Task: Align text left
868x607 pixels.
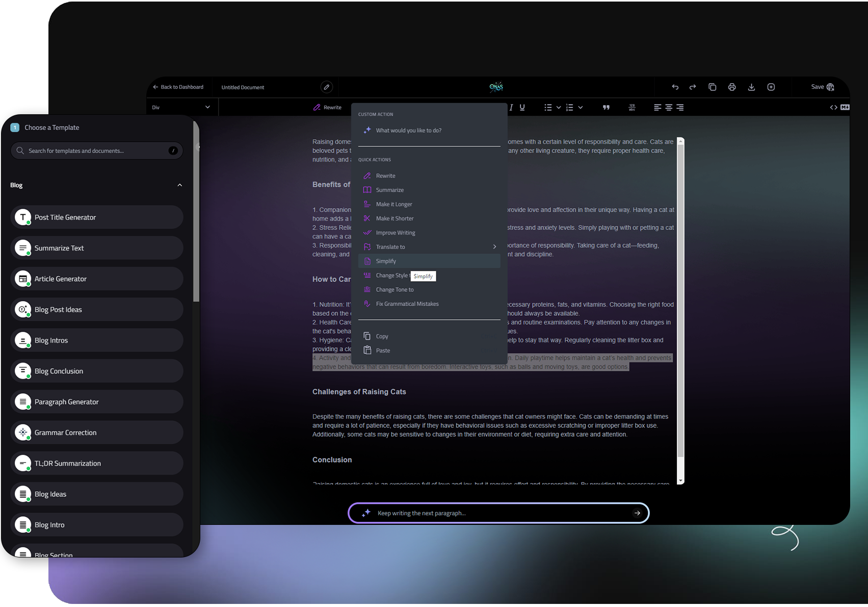Action: [x=657, y=107]
